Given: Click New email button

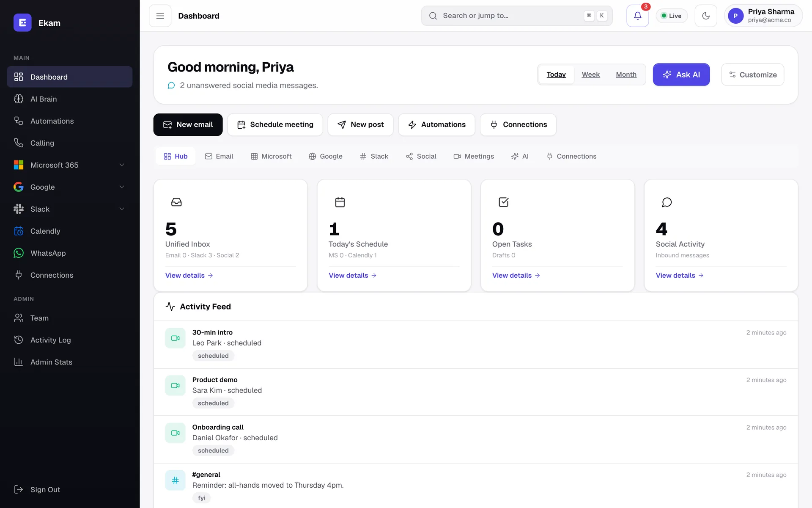Looking at the screenshot, I should [x=188, y=124].
